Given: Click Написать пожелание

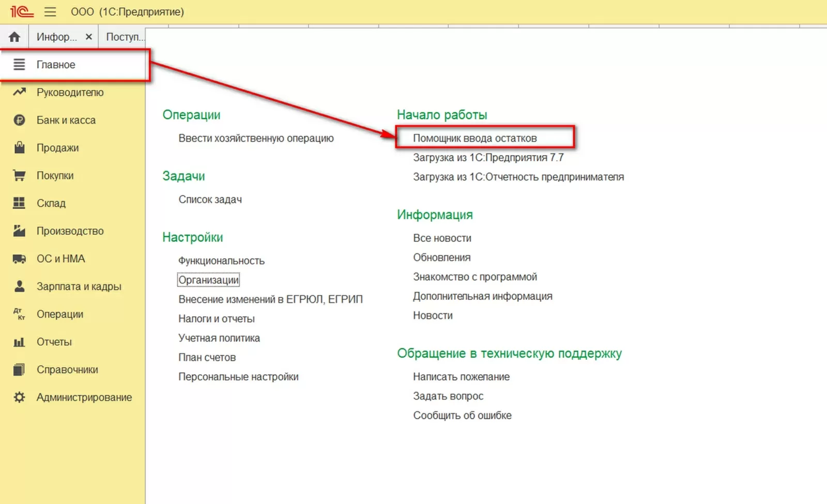Looking at the screenshot, I should coord(461,377).
